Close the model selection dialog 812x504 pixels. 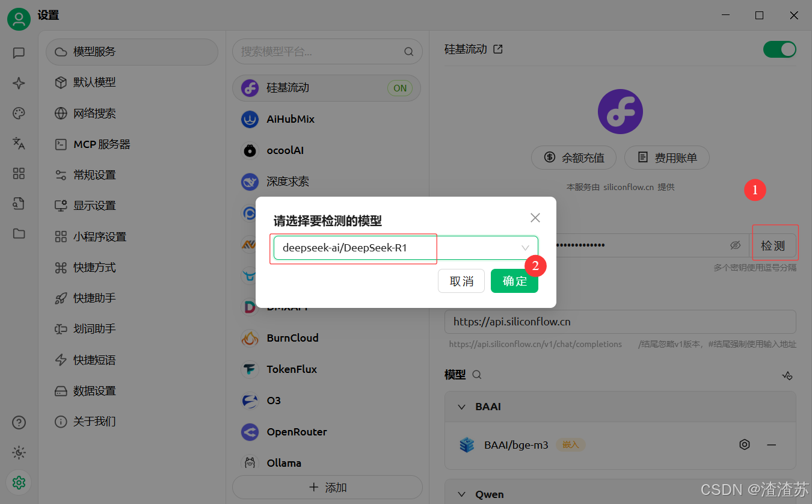pyautogui.click(x=535, y=218)
